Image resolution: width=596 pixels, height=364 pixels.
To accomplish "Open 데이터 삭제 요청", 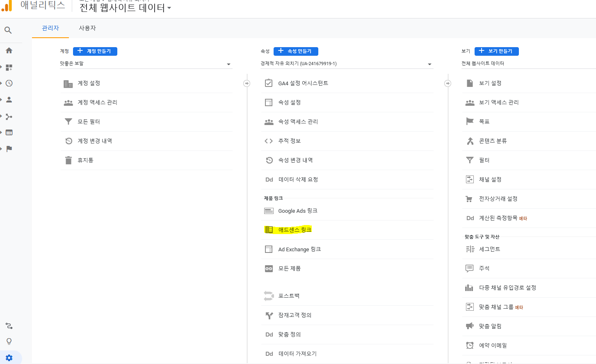I will tap(347, 180).
